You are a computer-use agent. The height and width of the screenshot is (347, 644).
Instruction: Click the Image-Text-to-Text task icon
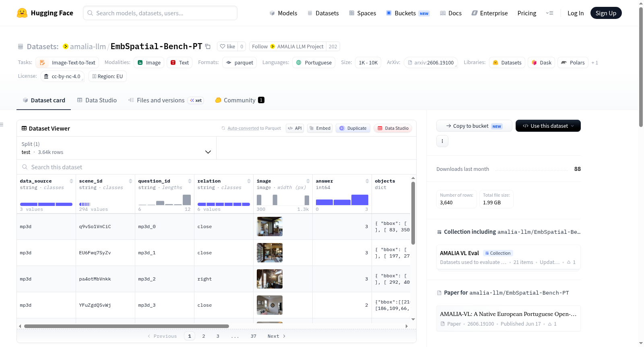click(x=42, y=62)
